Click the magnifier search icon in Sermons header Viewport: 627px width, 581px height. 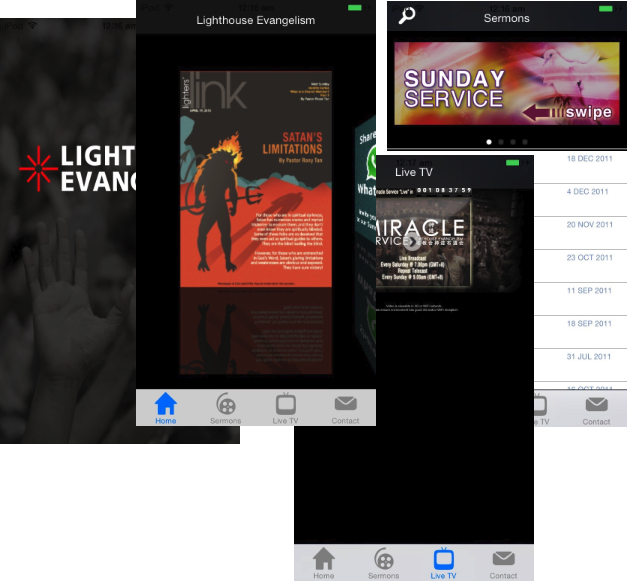[x=407, y=16]
